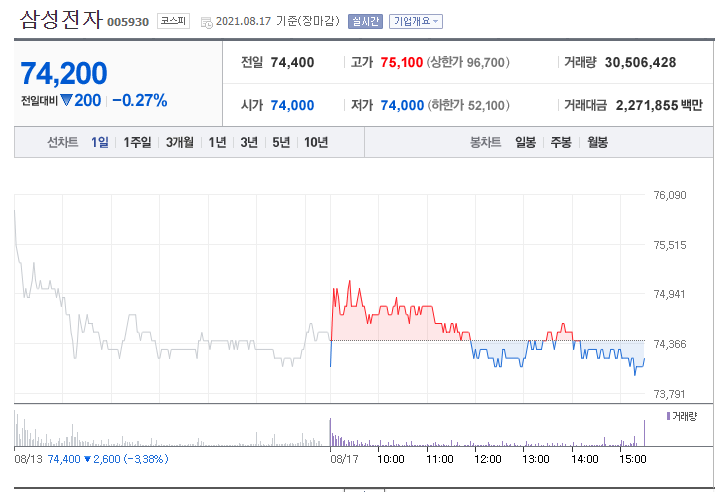Image resolution: width=715 pixels, height=492 pixels.
Task: Click the 시가 value 74,000
Action: pyautogui.click(x=292, y=105)
